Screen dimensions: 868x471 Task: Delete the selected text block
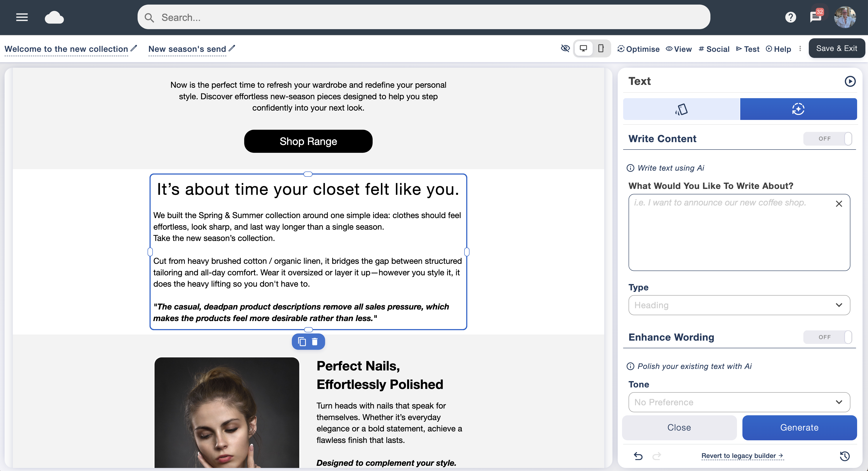point(315,342)
